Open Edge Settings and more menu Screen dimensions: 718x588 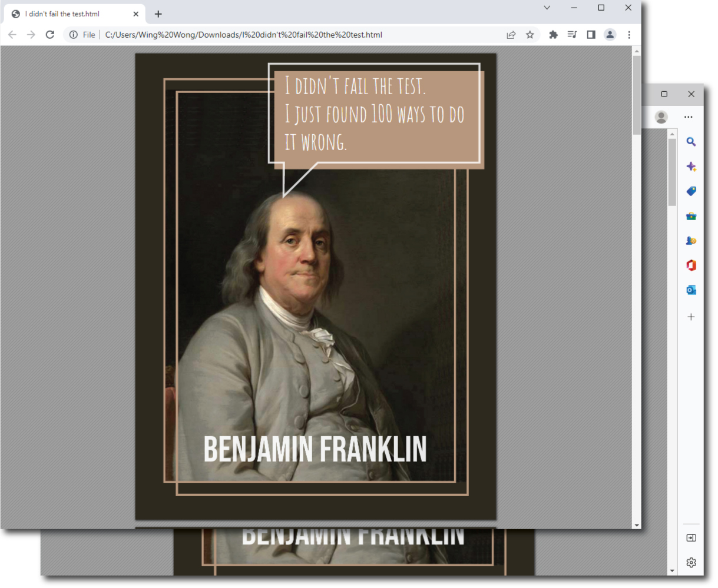(688, 117)
